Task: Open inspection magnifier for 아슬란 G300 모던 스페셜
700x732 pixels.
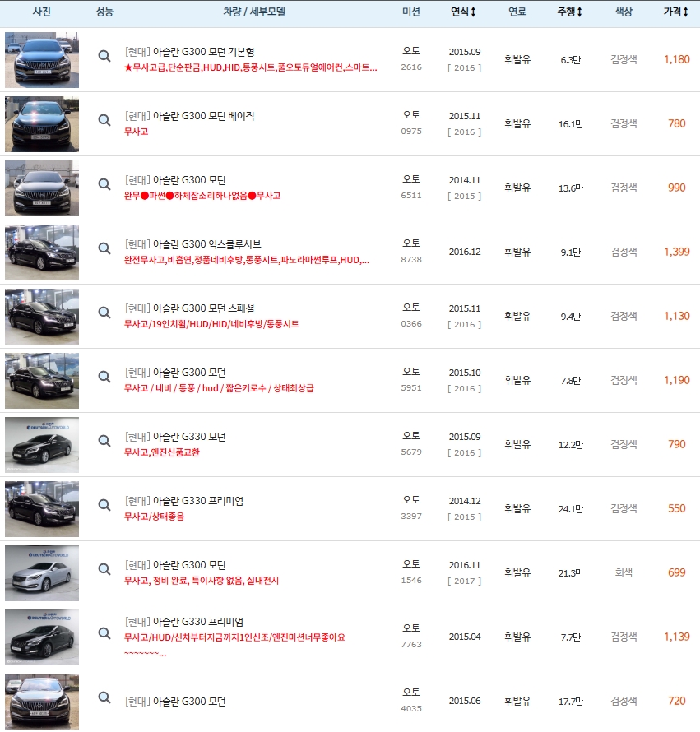Action: click(x=104, y=313)
